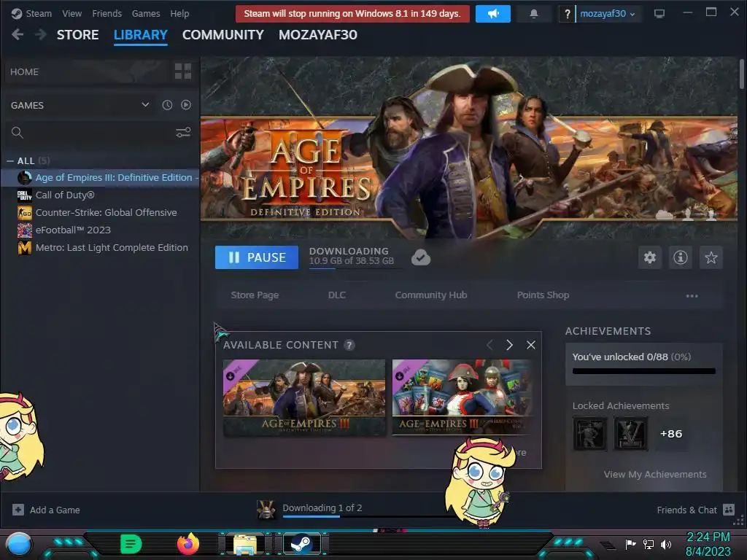Open the Windows Start orb
Screen dimensions: 747x560
(18, 545)
